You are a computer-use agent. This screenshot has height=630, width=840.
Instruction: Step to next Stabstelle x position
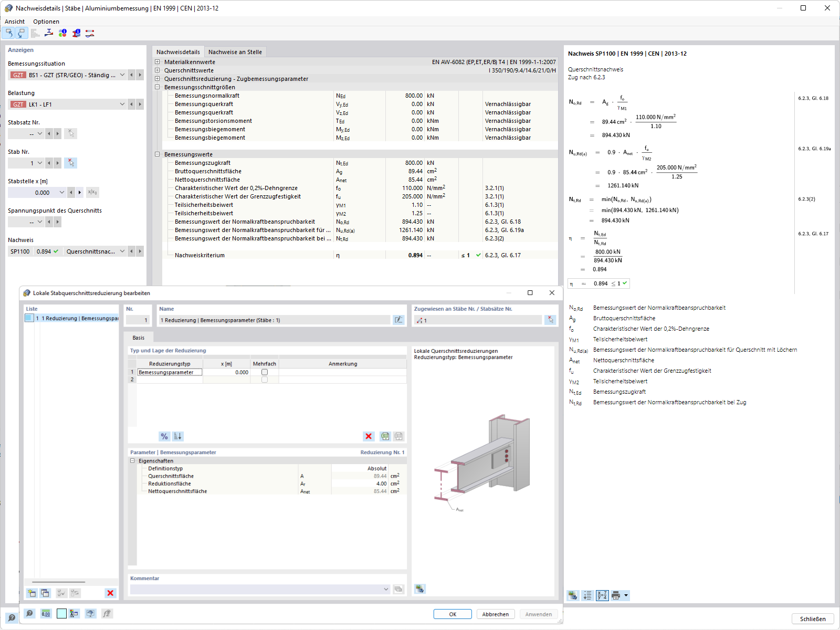[x=80, y=193]
